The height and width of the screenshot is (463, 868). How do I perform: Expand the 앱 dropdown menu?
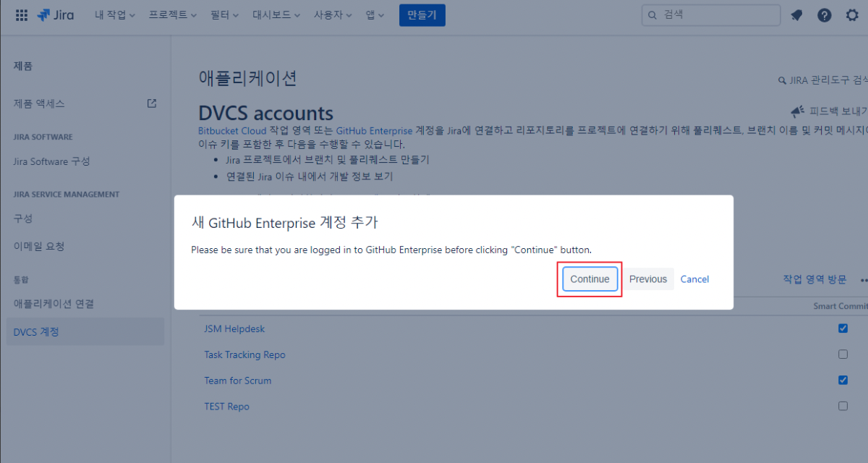tap(375, 14)
